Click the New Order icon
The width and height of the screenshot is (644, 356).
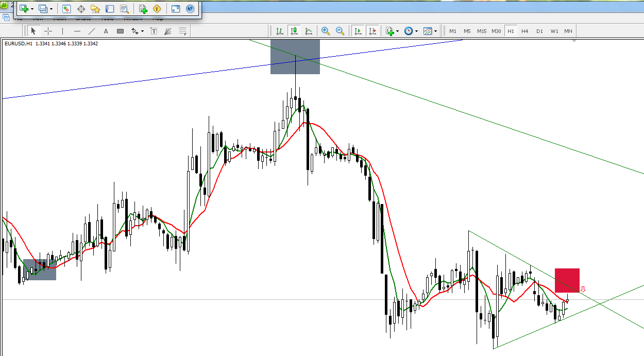pyautogui.click(x=143, y=9)
